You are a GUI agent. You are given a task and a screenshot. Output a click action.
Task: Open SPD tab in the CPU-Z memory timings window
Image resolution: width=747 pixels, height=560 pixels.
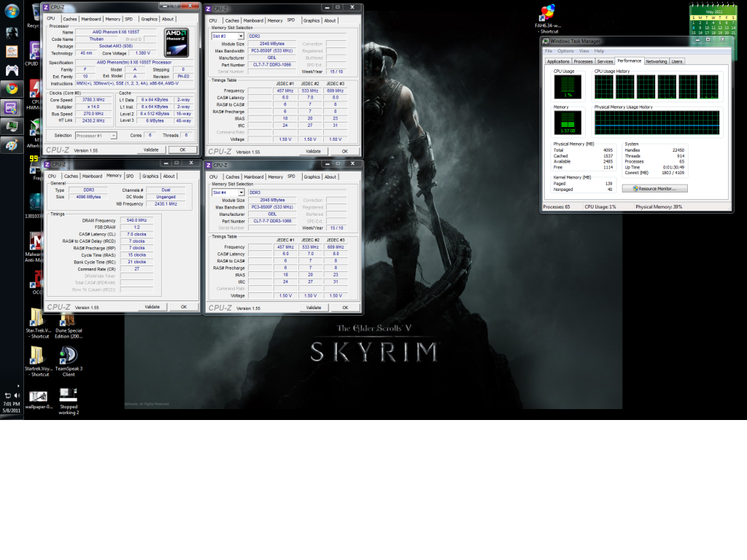(x=130, y=176)
